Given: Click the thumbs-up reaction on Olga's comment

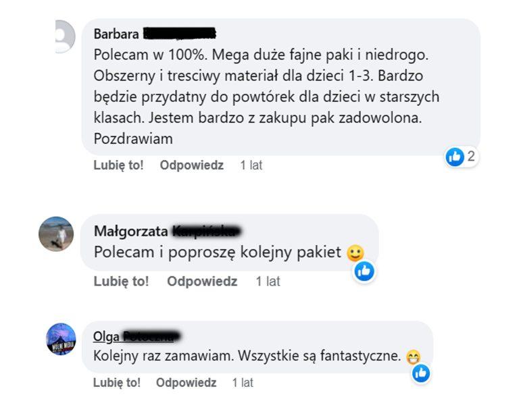Looking at the screenshot, I should point(421,373).
